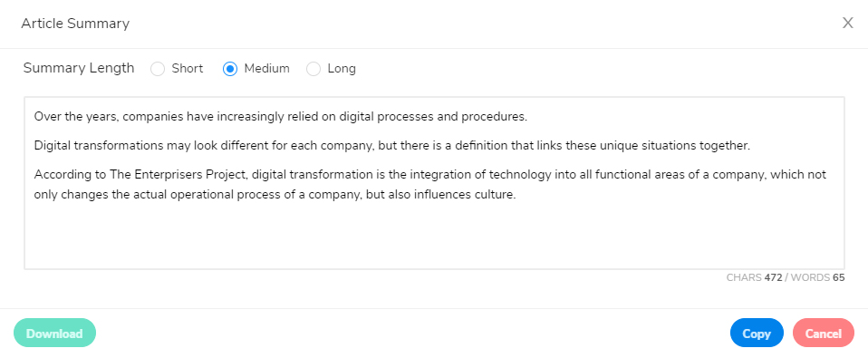This screenshot has height=358, width=868.
Task: Close the Article Summary dialog with X
Action: tap(847, 24)
